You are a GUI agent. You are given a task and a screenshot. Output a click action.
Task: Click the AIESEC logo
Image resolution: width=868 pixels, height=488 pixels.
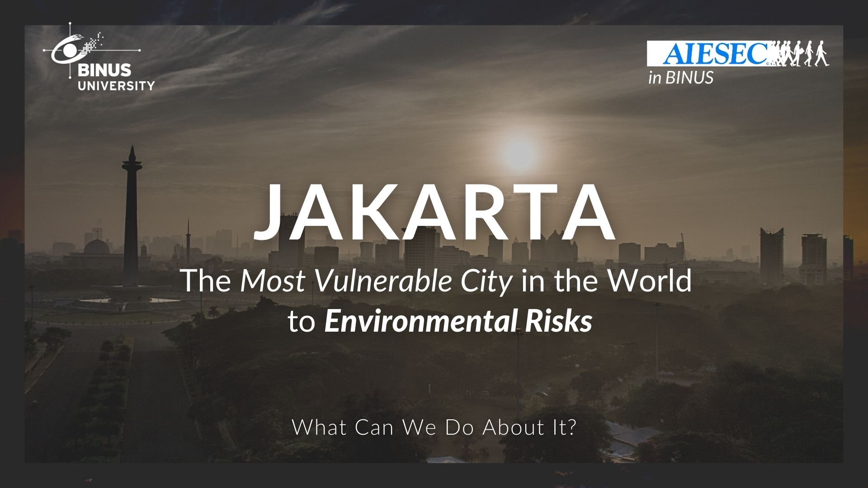(x=738, y=54)
